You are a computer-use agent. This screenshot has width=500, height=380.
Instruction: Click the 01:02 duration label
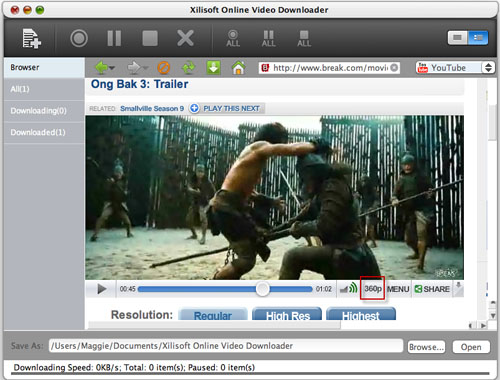pos(324,289)
